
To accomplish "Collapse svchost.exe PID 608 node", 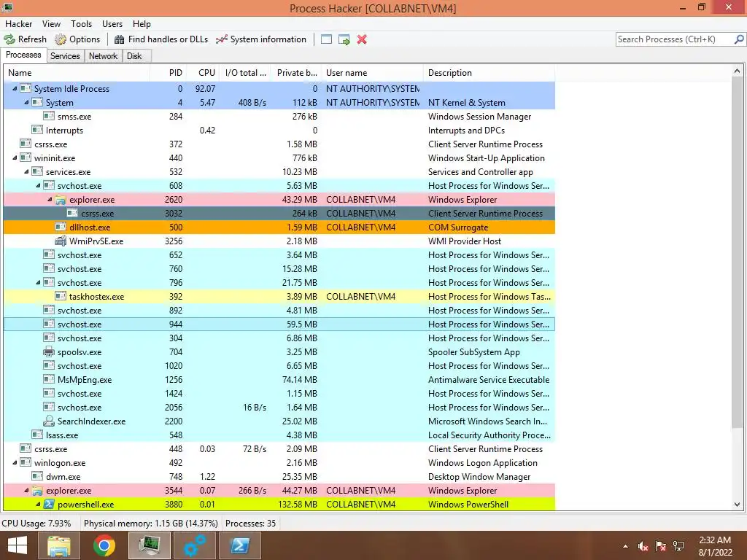I will (38, 185).
